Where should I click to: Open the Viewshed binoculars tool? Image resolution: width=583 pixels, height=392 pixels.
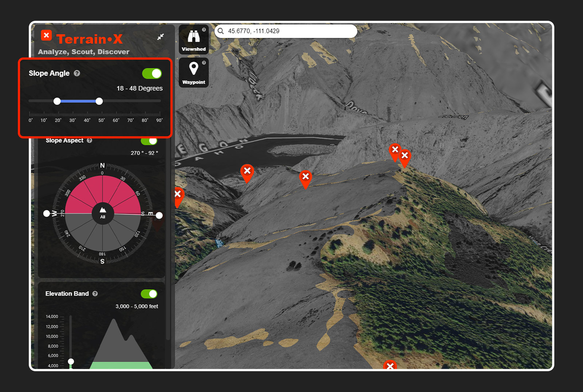pos(193,39)
